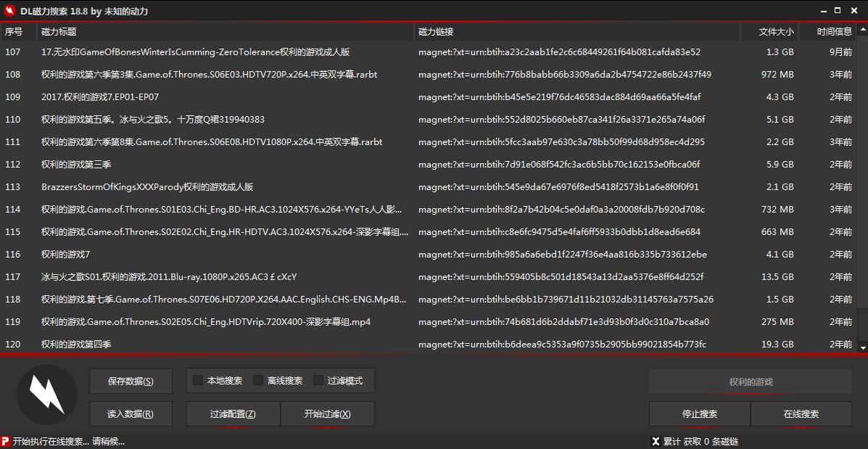Click the X icon beside 累计 获取

coord(656,441)
